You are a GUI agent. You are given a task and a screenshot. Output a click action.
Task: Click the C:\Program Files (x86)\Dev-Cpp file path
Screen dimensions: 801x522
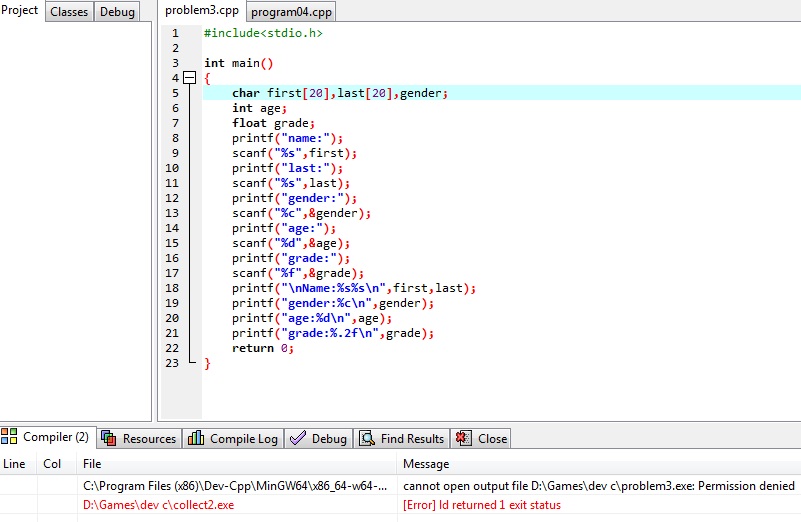pos(235,486)
